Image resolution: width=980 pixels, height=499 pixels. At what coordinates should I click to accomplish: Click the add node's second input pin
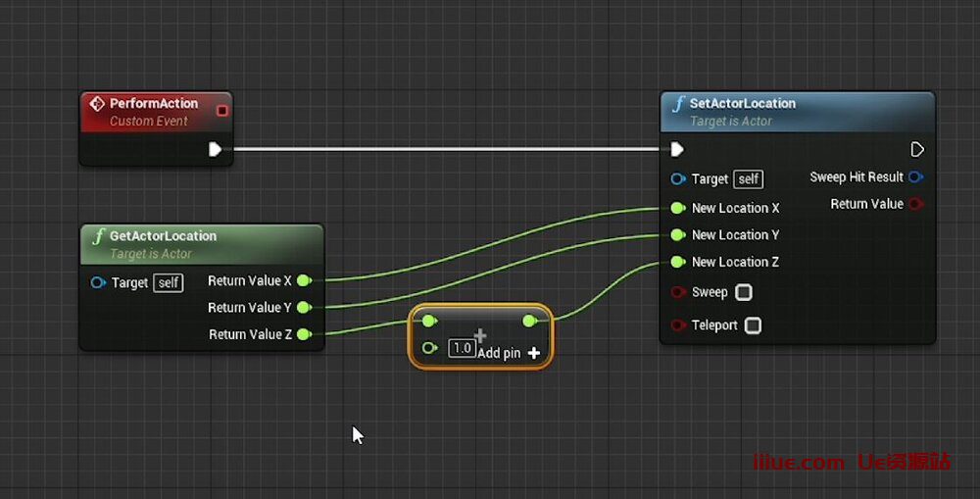click(429, 347)
